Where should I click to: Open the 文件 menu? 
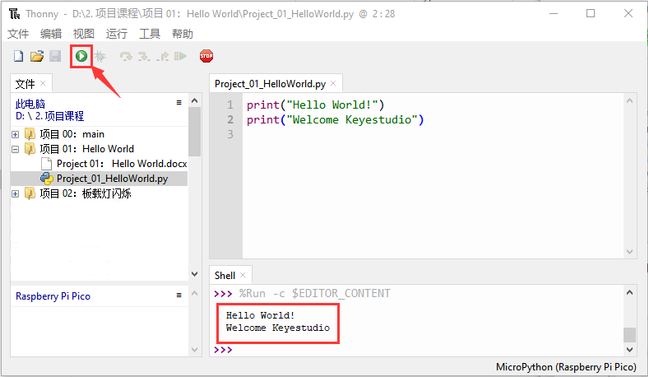click(x=18, y=33)
